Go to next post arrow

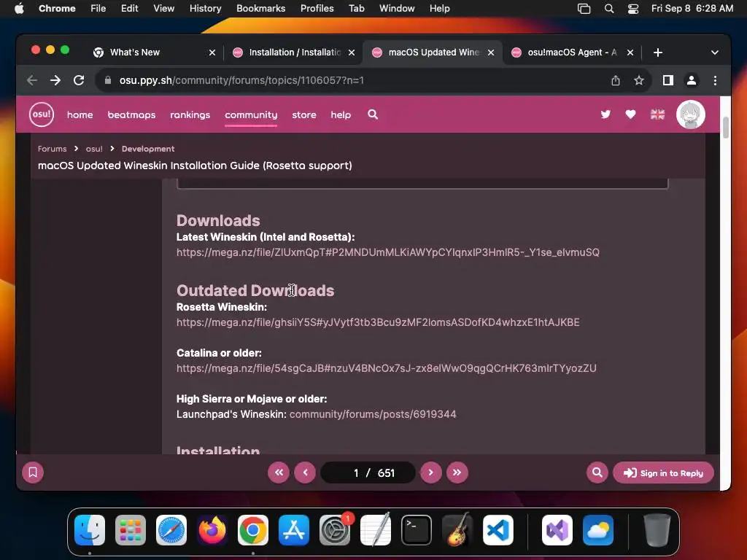430,472
